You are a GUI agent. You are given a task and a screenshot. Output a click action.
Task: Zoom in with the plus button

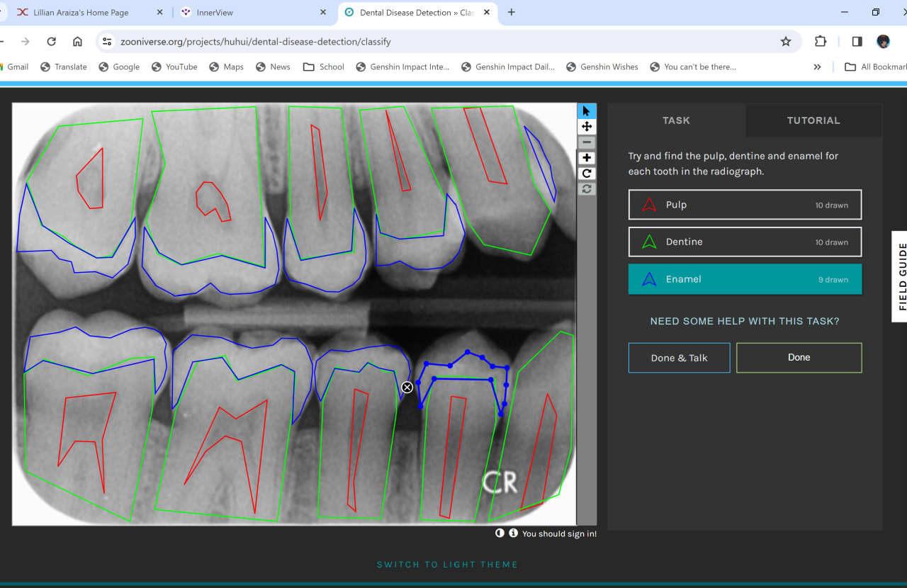point(587,158)
